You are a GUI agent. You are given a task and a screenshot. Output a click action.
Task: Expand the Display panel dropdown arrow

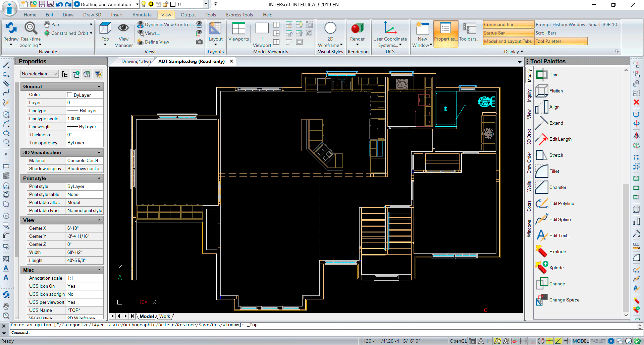point(522,52)
